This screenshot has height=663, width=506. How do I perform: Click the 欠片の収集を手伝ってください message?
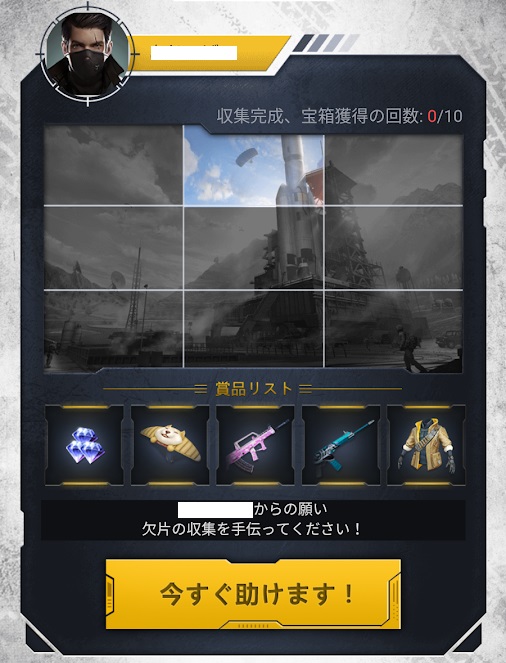(252, 529)
